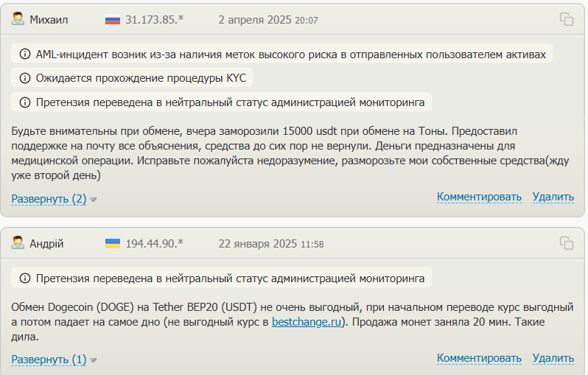The height and width of the screenshot is (375, 588).
Task: Click info icon beside KYC procedure notice
Action: [25, 78]
